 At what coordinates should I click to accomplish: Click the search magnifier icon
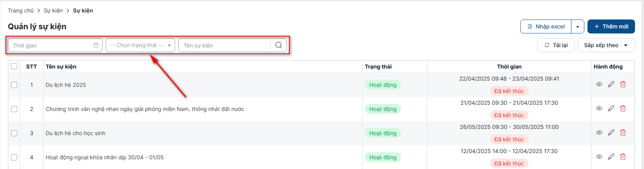279,45
